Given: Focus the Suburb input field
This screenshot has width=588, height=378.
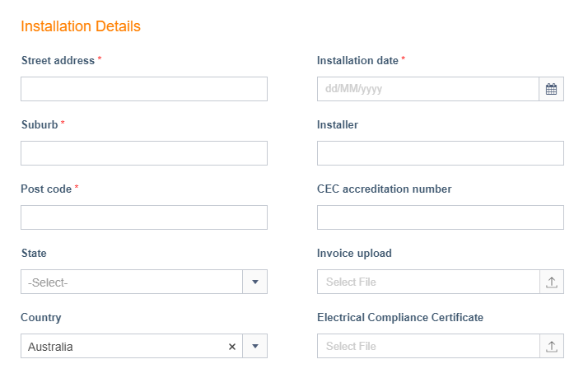Looking at the screenshot, I should point(144,153).
